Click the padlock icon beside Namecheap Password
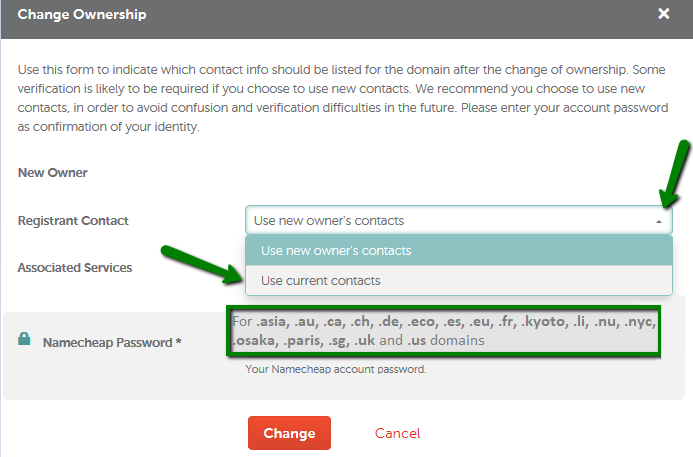 tap(24, 339)
